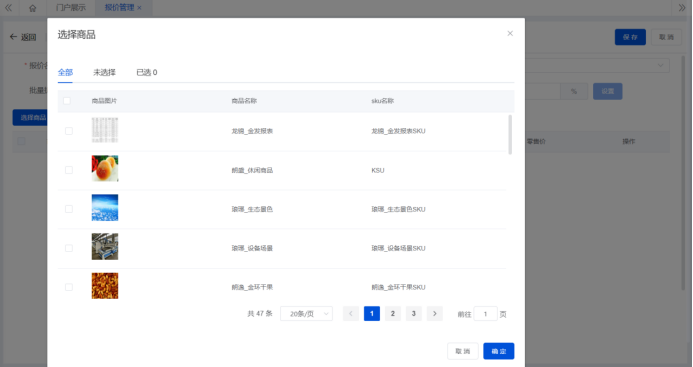Screen dimensions: 693x367
Task: Select pagination page 3
Action: tap(414, 313)
